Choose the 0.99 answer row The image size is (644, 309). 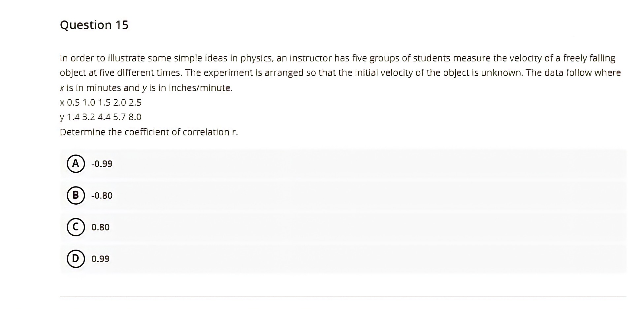coord(297,258)
